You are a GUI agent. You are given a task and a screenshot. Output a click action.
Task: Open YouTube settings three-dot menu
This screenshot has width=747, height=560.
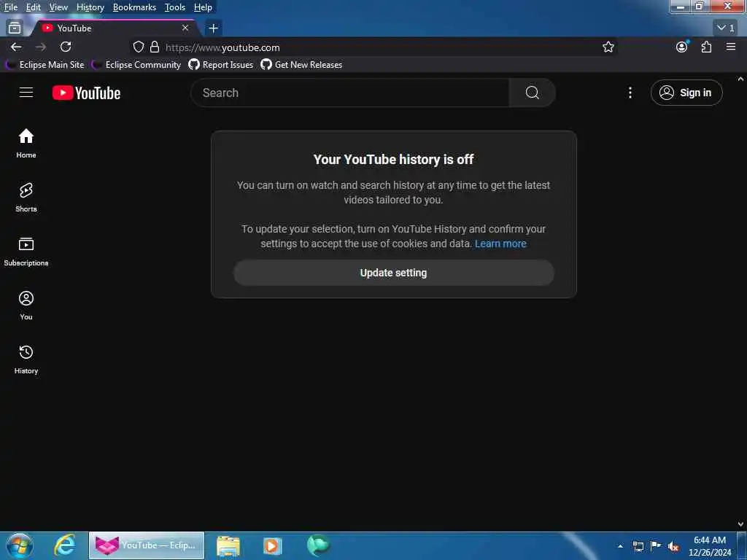pos(630,93)
